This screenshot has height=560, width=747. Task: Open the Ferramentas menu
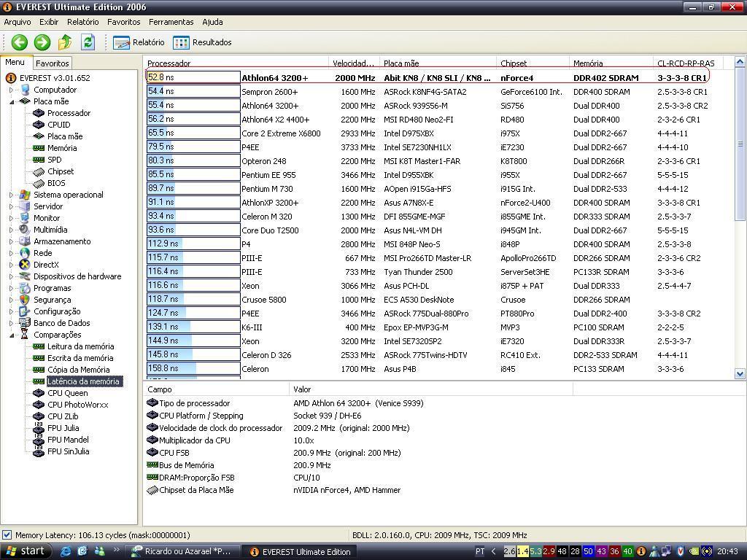pyautogui.click(x=171, y=22)
